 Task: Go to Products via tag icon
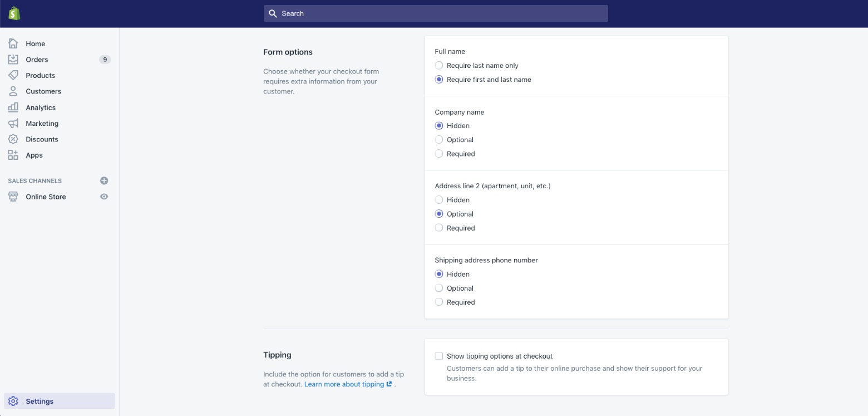13,75
